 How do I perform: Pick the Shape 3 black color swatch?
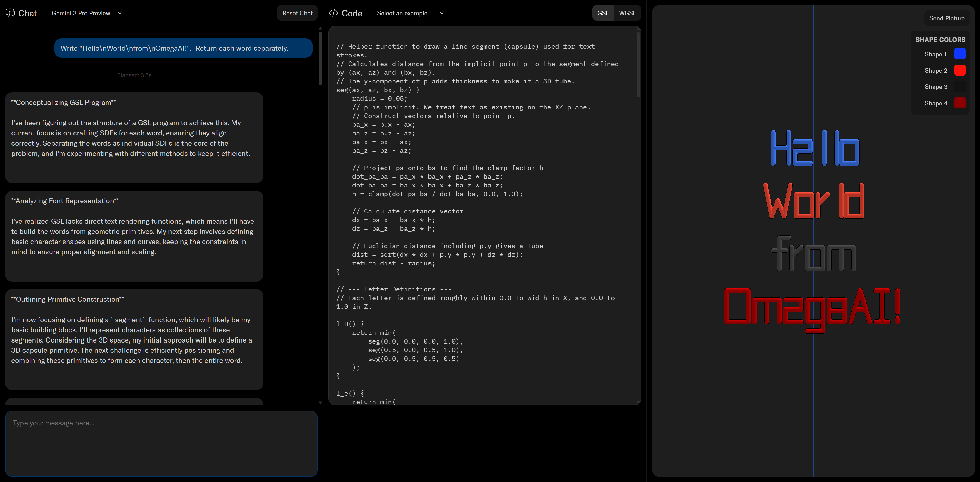[960, 87]
